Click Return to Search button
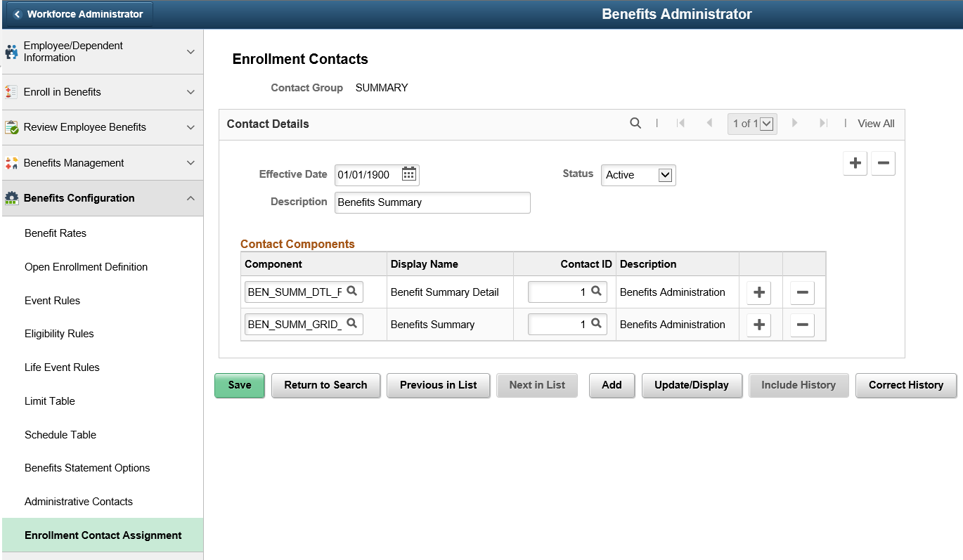Image resolution: width=963 pixels, height=560 pixels. [325, 385]
